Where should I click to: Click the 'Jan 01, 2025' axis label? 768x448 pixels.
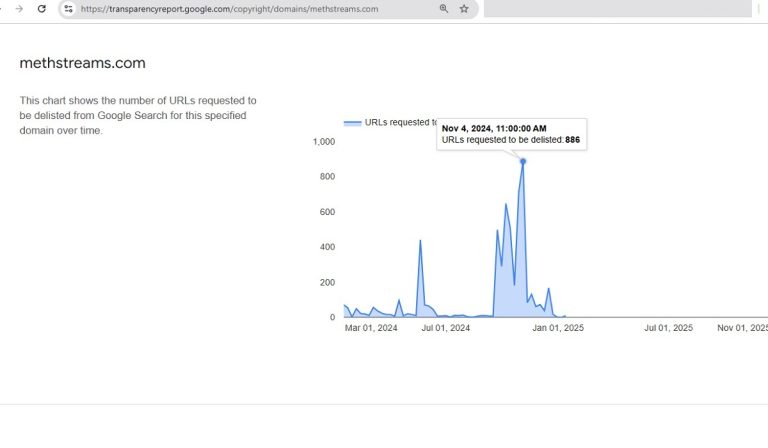pos(557,328)
